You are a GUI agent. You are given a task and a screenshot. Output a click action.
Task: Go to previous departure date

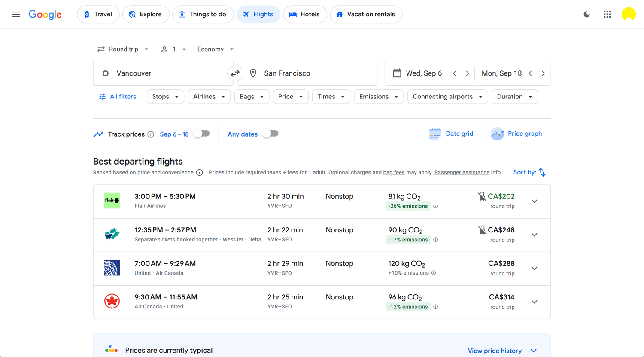pos(455,73)
